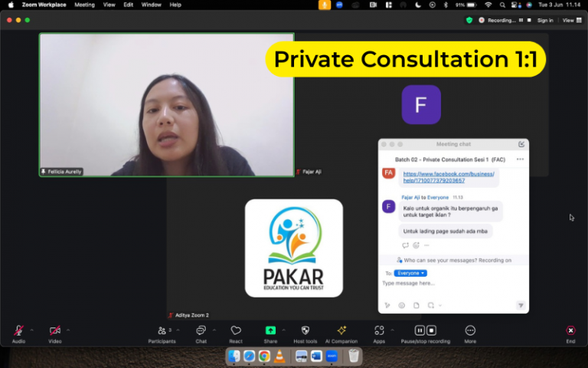Send the chat message

pos(521,305)
